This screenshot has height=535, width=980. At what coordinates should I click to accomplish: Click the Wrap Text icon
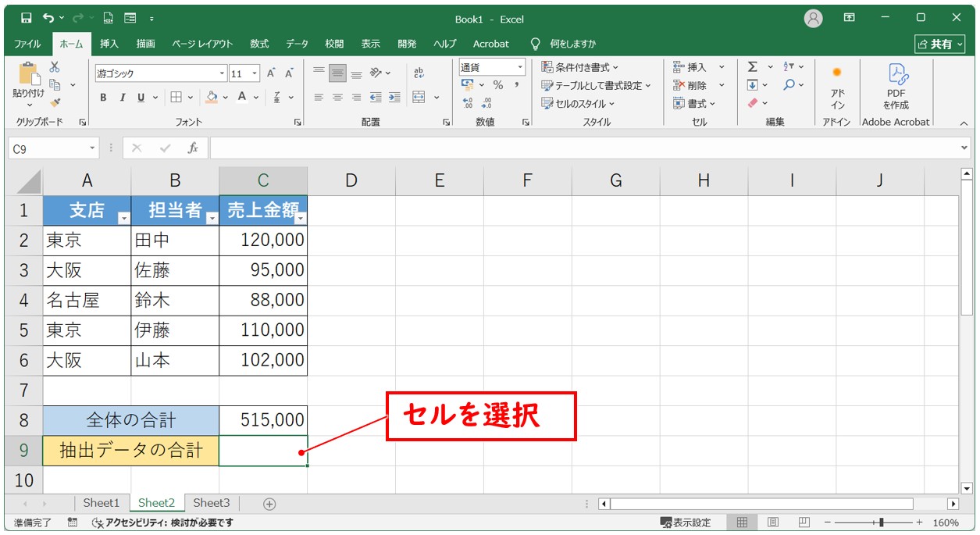[419, 73]
